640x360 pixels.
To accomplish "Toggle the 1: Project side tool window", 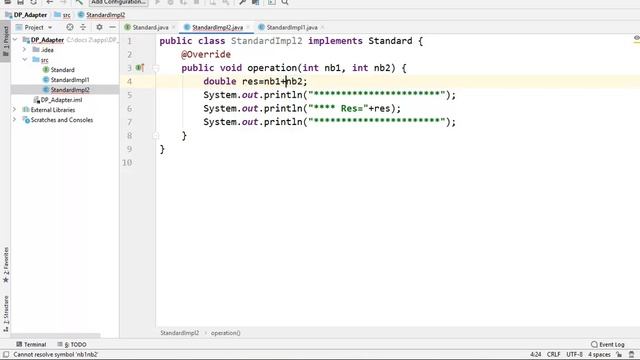I will click(5, 42).
